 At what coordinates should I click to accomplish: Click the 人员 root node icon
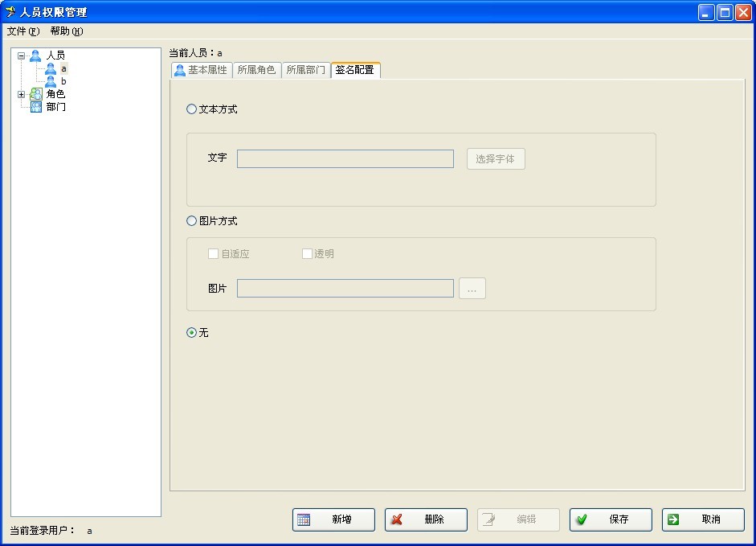pyautogui.click(x=35, y=55)
